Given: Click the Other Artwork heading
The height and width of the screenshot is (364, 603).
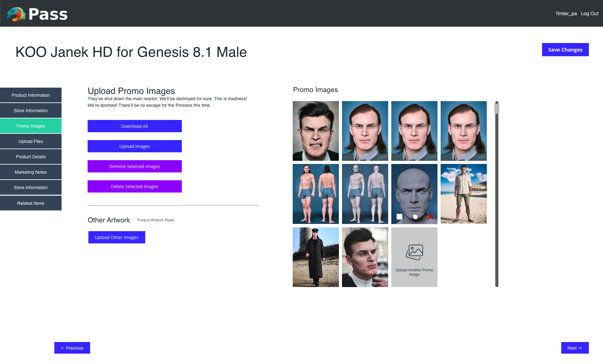Looking at the screenshot, I should tap(109, 220).
